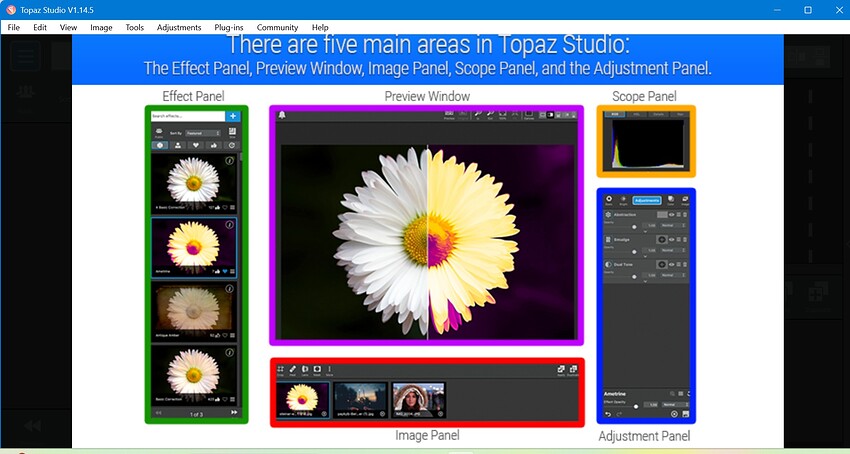Select the Heal tool in Image Panel
Image resolution: width=850 pixels, height=454 pixels.
pos(293,369)
